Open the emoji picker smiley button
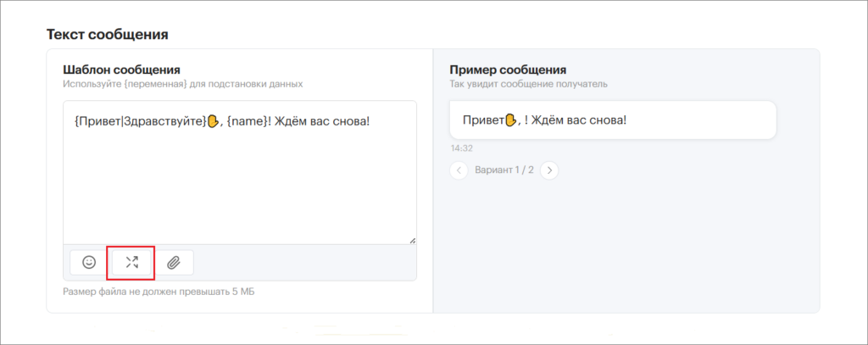Viewport: 868px width, 345px height. 89,263
